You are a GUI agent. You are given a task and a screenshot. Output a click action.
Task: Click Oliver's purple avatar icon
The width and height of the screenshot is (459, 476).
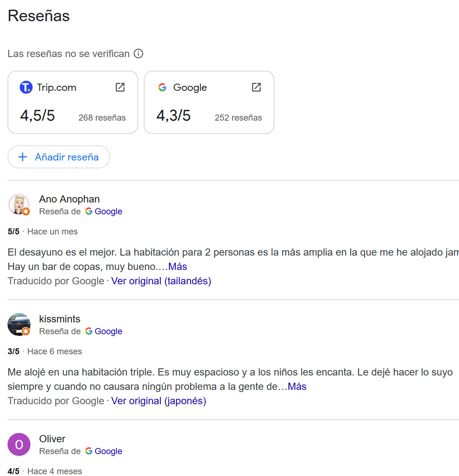(x=19, y=444)
